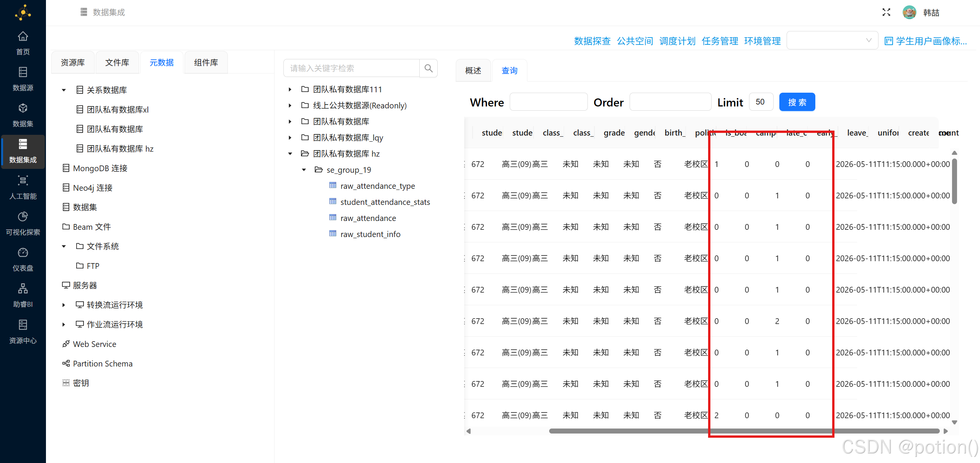Focus the 请输入关键字检索 search box
Screen dimensions: 980x463
point(352,68)
